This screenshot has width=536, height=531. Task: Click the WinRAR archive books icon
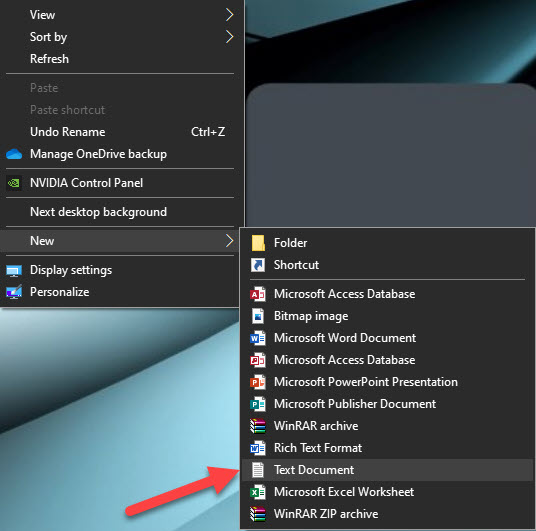(x=258, y=426)
